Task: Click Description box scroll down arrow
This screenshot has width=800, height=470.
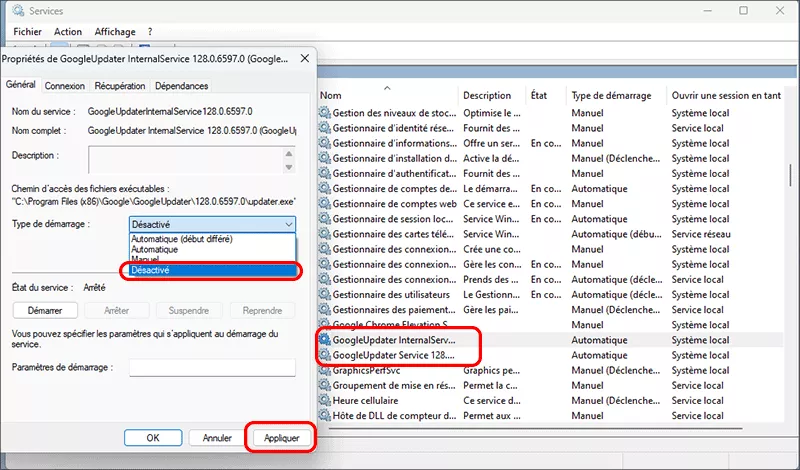Action: pyautogui.click(x=289, y=167)
